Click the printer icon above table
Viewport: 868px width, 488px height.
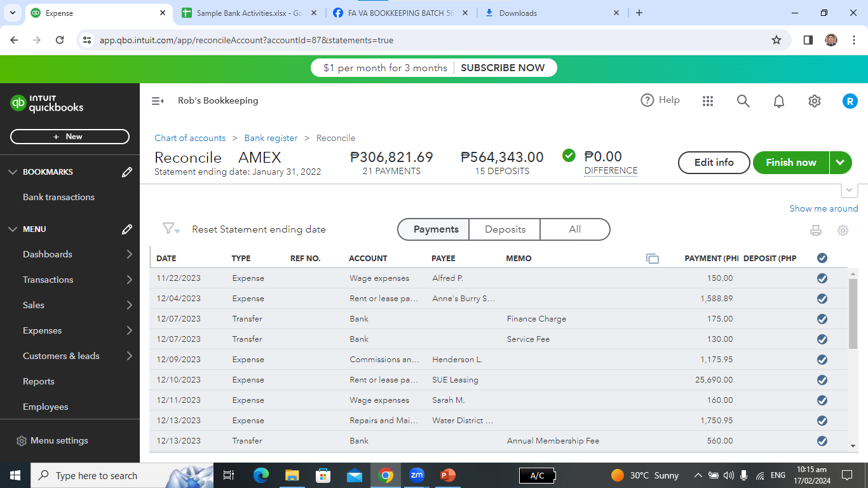click(x=816, y=231)
